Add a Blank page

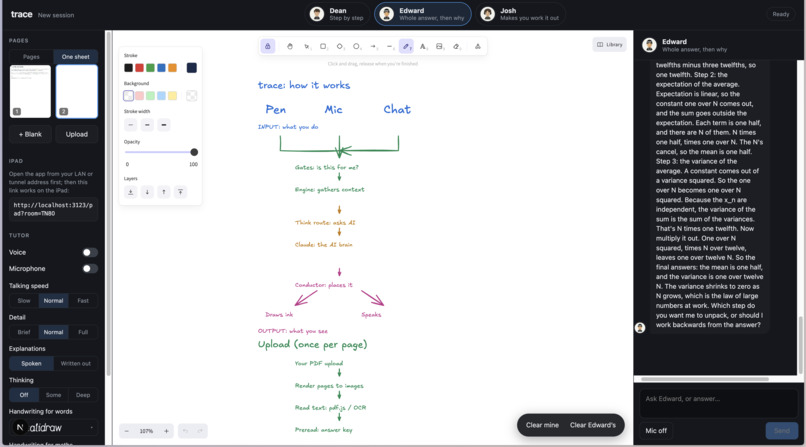(30, 134)
